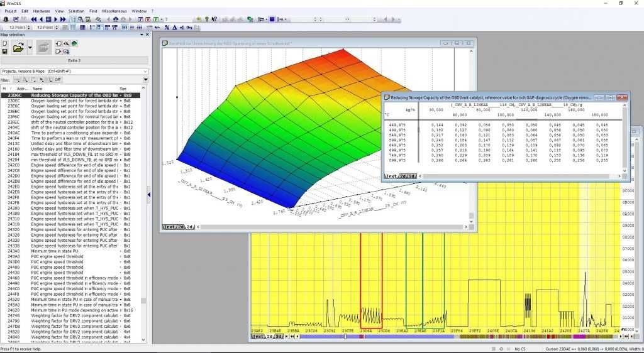Open the Find menu
644x353 pixels.
point(93,11)
